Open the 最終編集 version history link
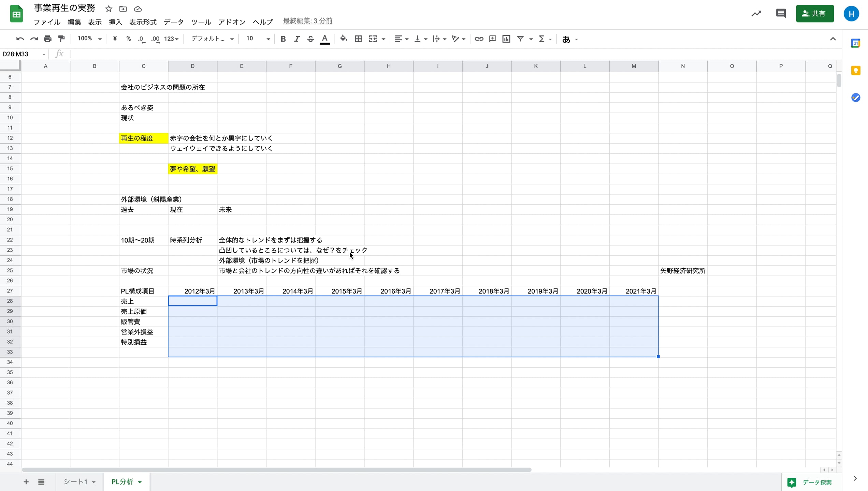Image resolution: width=868 pixels, height=491 pixels. [307, 21]
